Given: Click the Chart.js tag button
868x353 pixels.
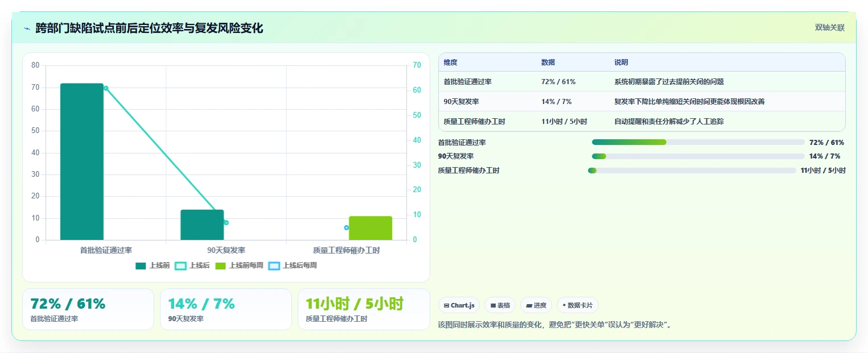Looking at the screenshot, I should pyautogui.click(x=459, y=305).
